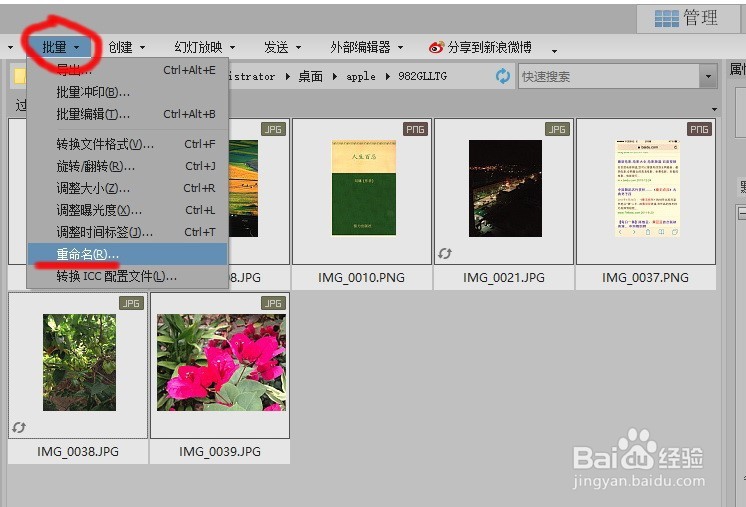Expand the arrow after the Weibo share button
Screen dimensions: 746x507
coord(554,50)
